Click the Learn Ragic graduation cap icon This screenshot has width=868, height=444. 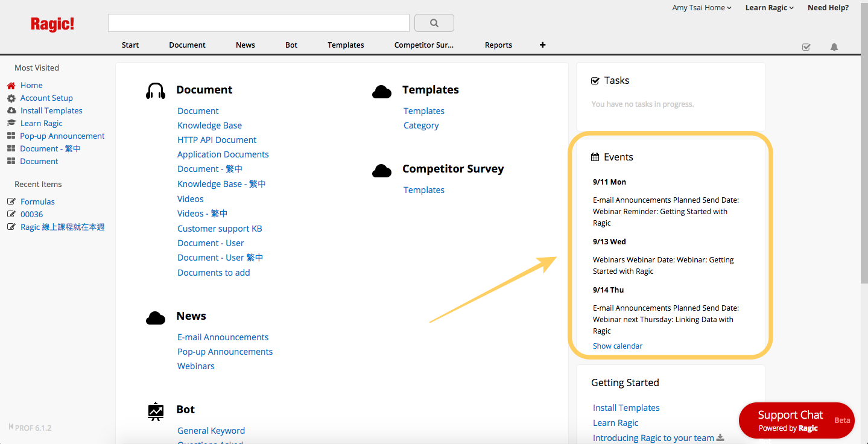(11, 123)
